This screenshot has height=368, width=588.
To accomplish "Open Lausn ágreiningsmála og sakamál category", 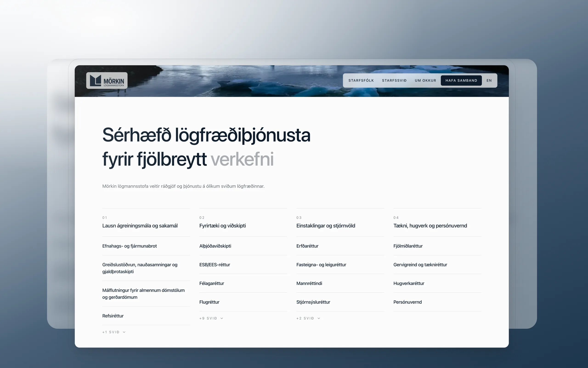I will [x=140, y=226].
